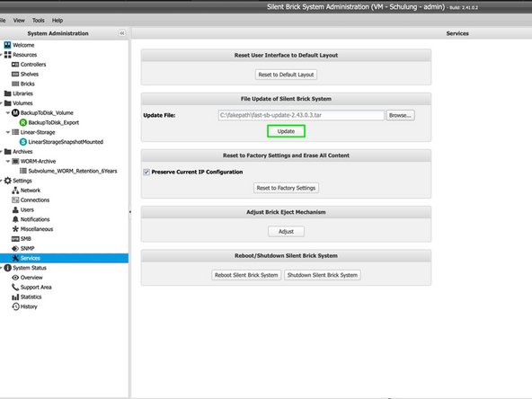
Task: Click the SNMP icon
Action: click(15, 248)
